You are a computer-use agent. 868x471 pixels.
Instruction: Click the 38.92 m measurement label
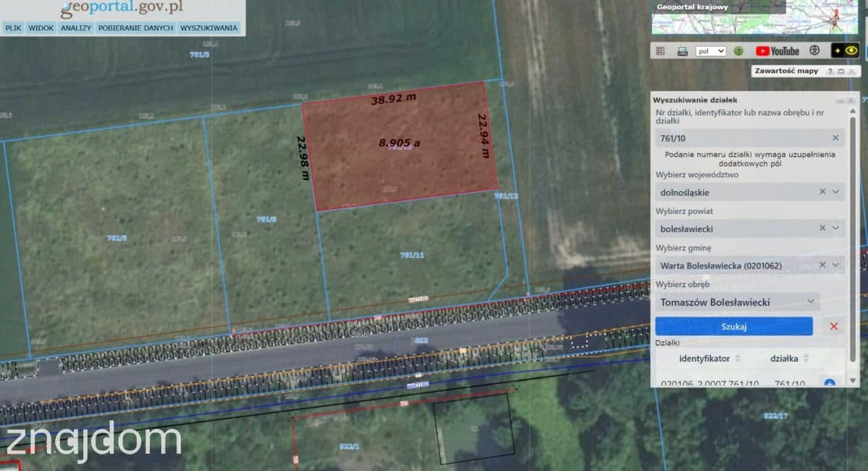[x=393, y=98]
